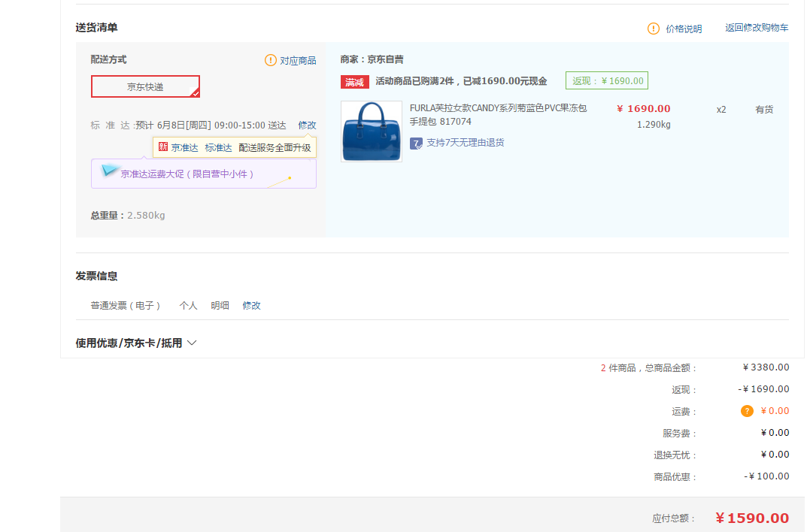807x532 pixels.
Task: Open the 价格说明 link
Action: tap(684, 29)
